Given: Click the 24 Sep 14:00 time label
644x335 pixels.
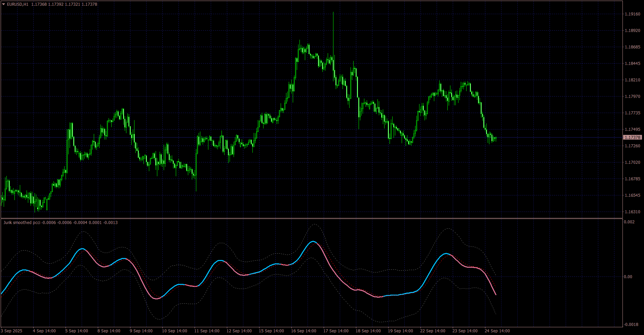Looking at the screenshot, I should pyautogui.click(x=497, y=331).
